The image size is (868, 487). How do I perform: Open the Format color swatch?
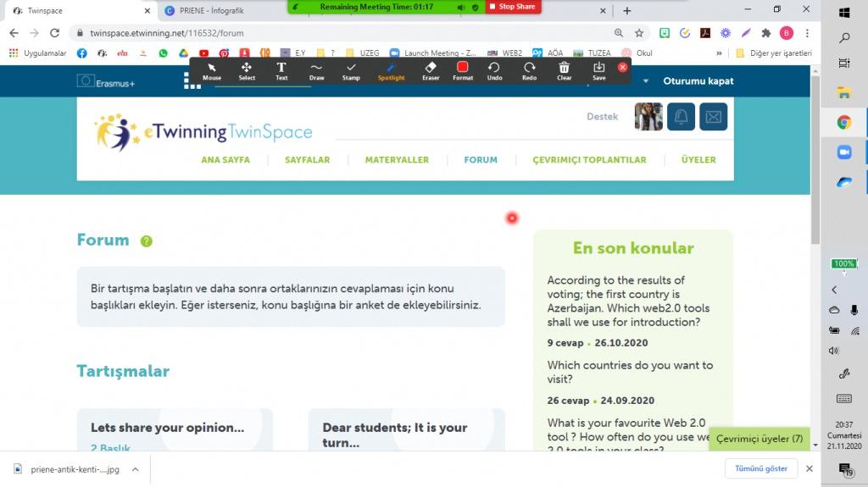463,71
